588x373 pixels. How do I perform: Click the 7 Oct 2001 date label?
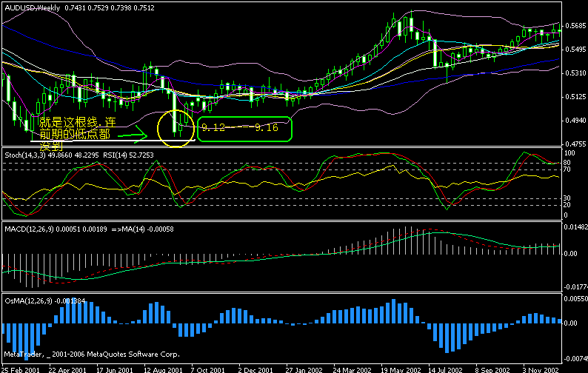(x=208, y=370)
